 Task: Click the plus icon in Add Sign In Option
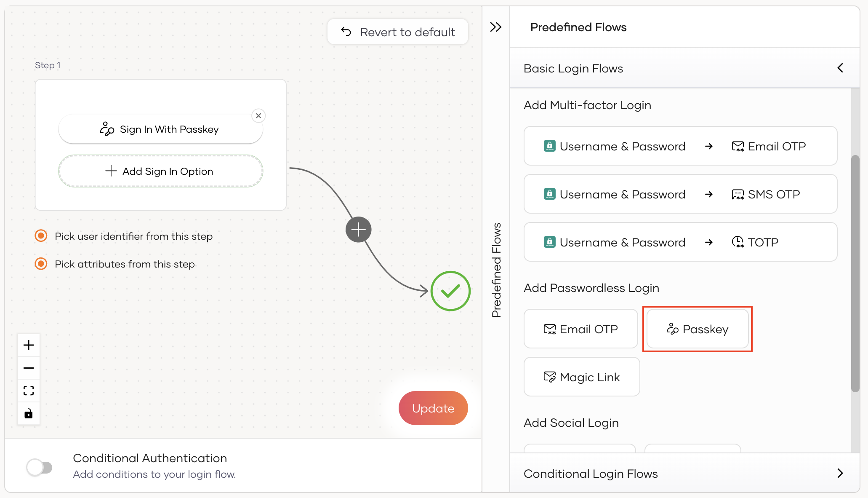(x=111, y=171)
